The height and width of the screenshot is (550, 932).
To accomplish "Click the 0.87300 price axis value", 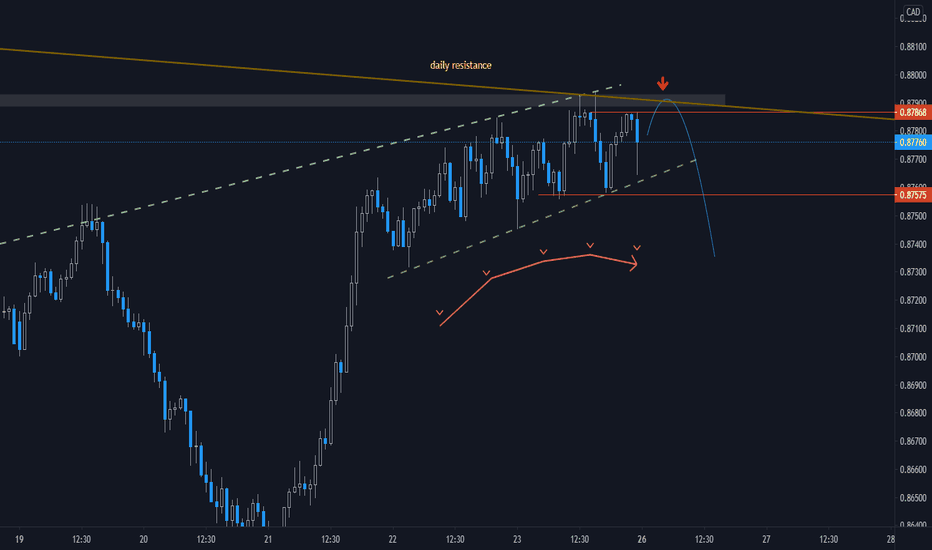I will click(x=912, y=272).
